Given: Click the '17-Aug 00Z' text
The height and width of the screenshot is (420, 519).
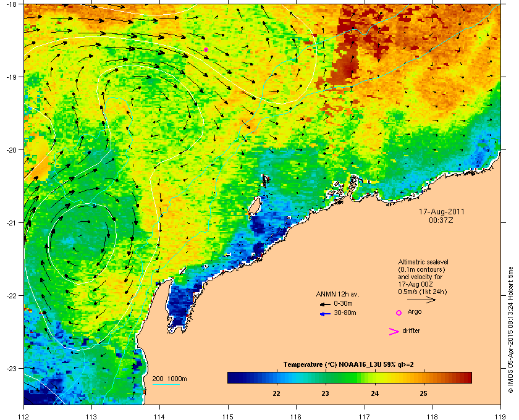Looking at the screenshot, I should [415, 284].
